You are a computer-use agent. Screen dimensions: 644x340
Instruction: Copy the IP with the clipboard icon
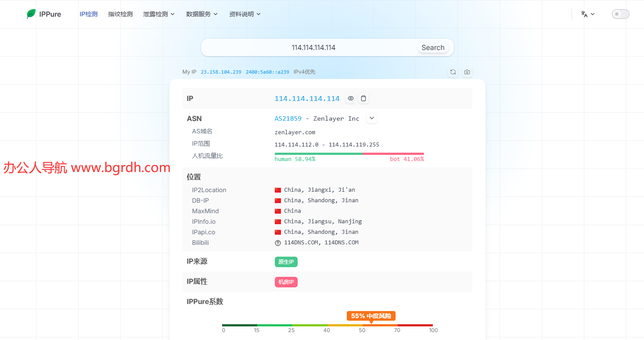(x=363, y=98)
